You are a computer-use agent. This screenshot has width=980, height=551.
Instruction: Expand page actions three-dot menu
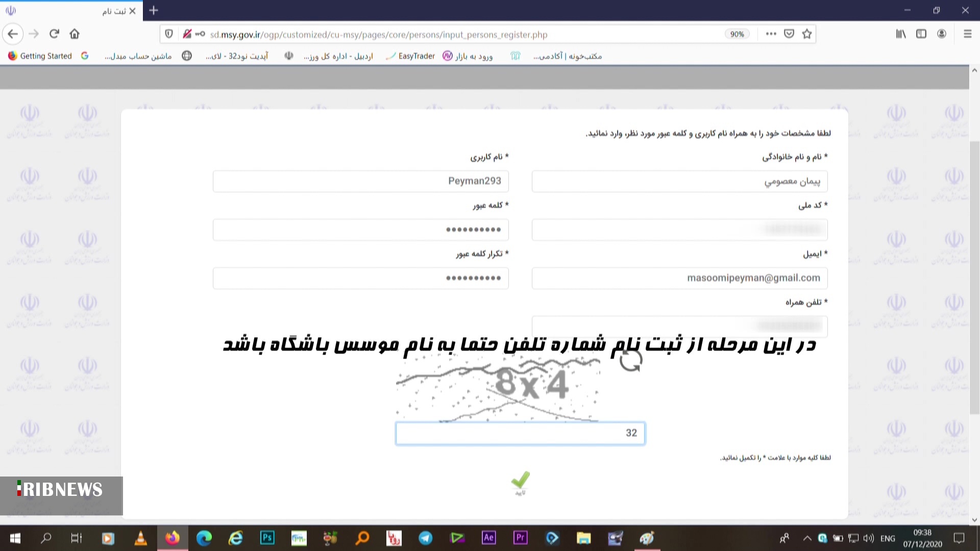[x=771, y=34]
